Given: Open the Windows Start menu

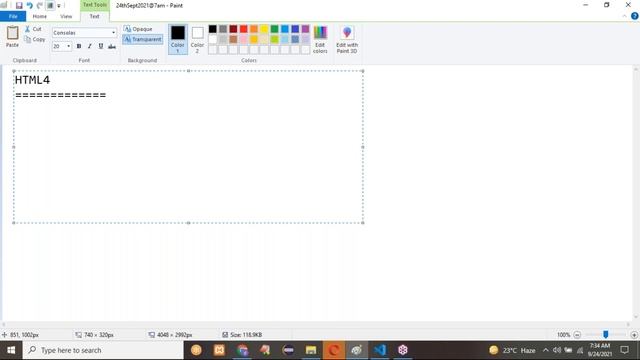Looking at the screenshot, I should 11,350.
